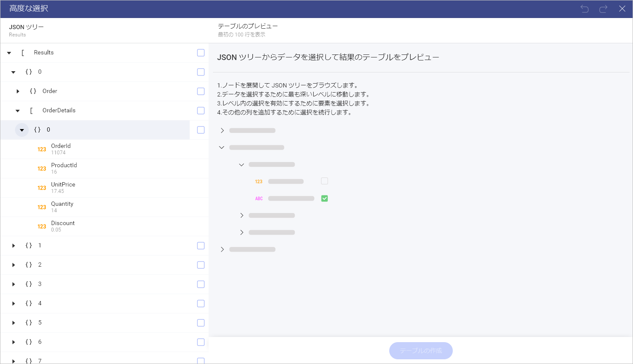633x364 pixels.
Task: Click the object braces icon beside Order
Action: [33, 91]
